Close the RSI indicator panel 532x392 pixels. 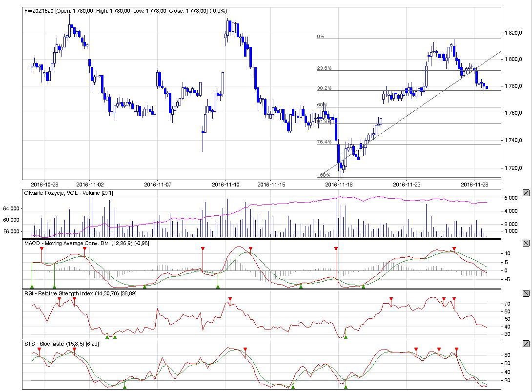point(526,293)
